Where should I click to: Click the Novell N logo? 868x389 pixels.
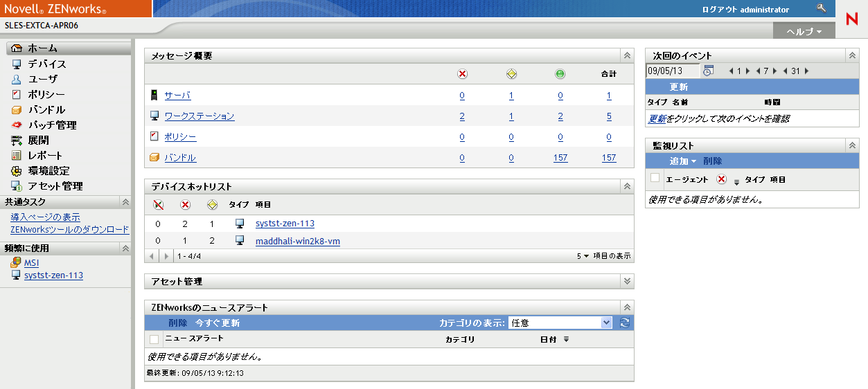tap(851, 19)
